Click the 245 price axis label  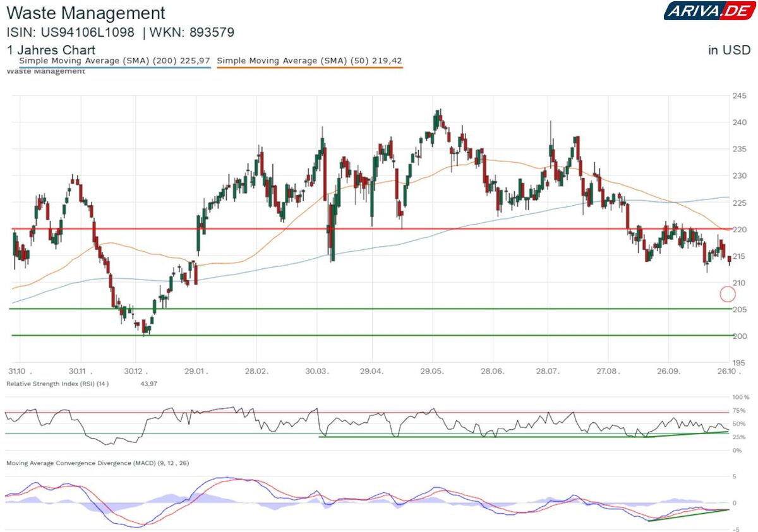click(740, 96)
